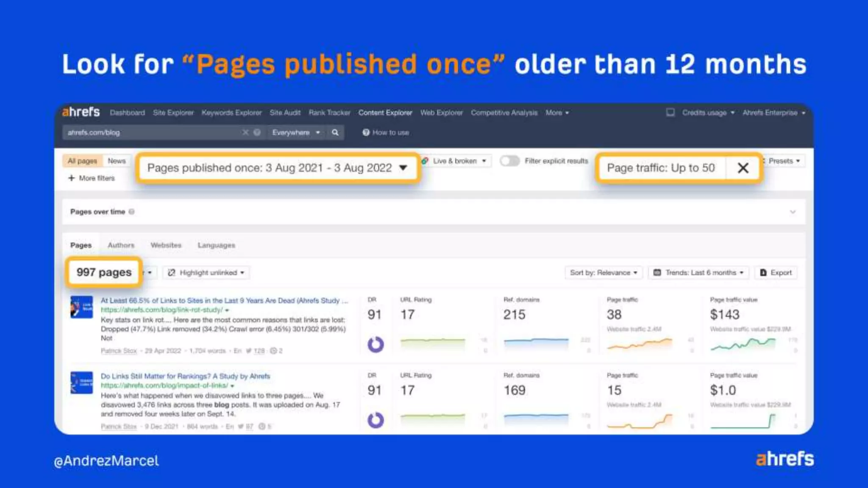Click Page traffic value 38
Image resolution: width=868 pixels, height=488 pixels.
614,315
